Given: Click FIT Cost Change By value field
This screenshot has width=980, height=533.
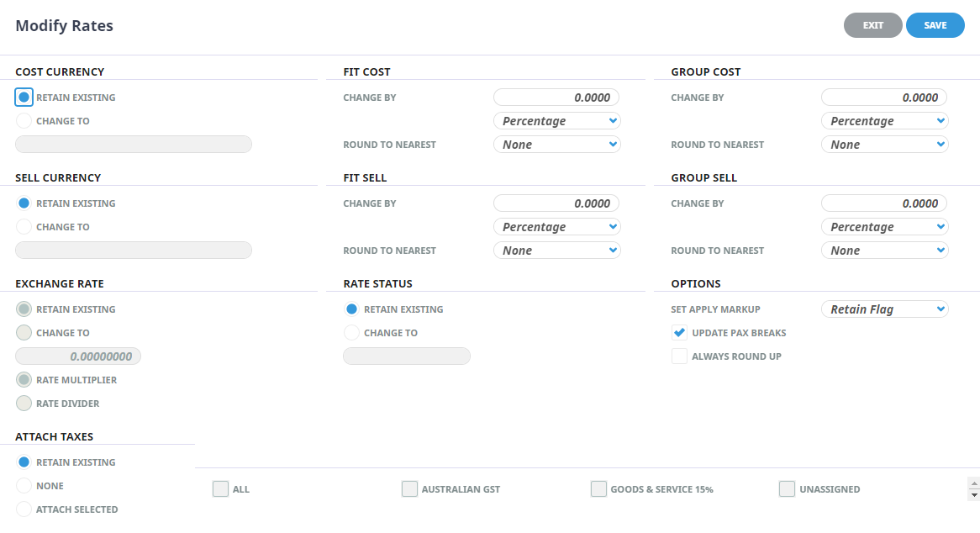Looking at the screenshot, I should tap(556, 98).
